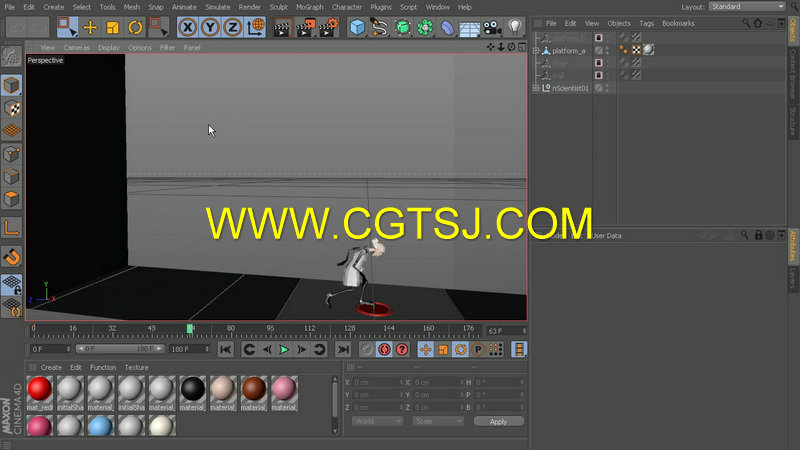
Task: Jump to the end of the animation
Action: (343, 349)
